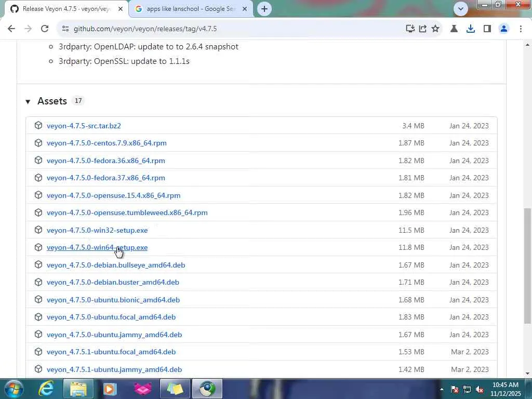Toggle the side panel icon

point(487,29)
